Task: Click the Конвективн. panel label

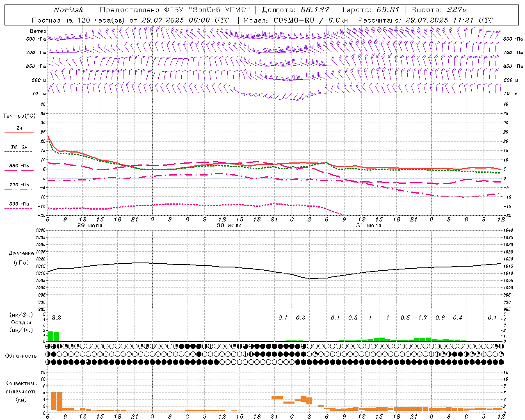Action: pos(21,383)
